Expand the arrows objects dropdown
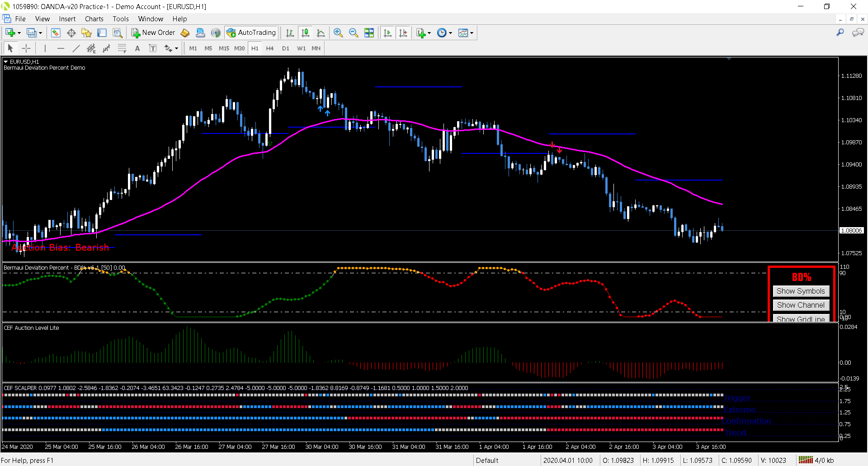Viewport: 868px width, 466px height. coord(176,48)
